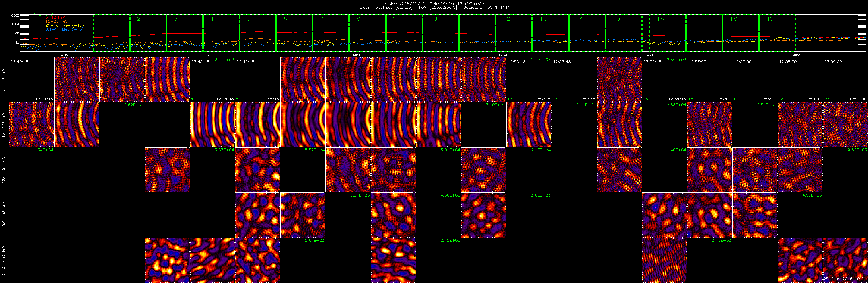Pick interval 18 marker
868x283 pixels.
point(734,19)
